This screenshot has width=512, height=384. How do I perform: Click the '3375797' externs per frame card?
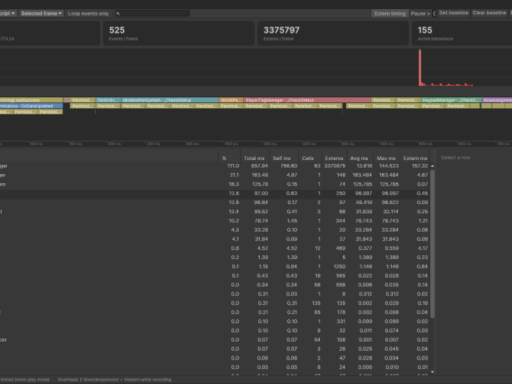point(333,33)
